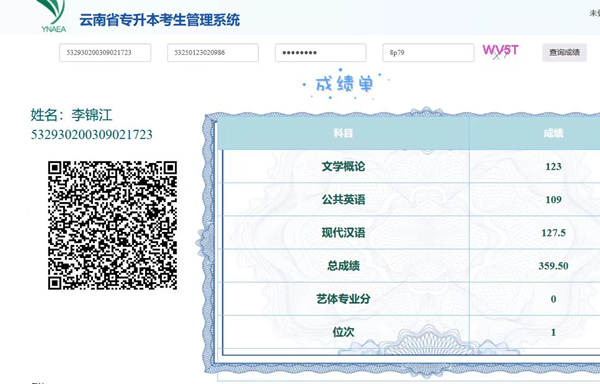Click the 艺体专业分 value 0
The width and height of the screenshot is (600, 384).
(x=553, y=299)
